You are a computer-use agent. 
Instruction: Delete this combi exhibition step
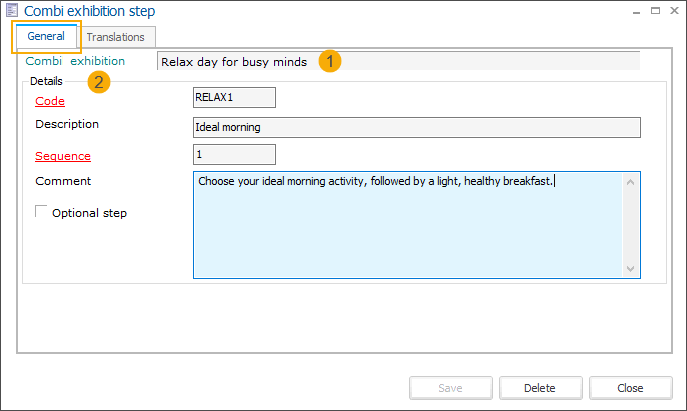click(540, 388)
